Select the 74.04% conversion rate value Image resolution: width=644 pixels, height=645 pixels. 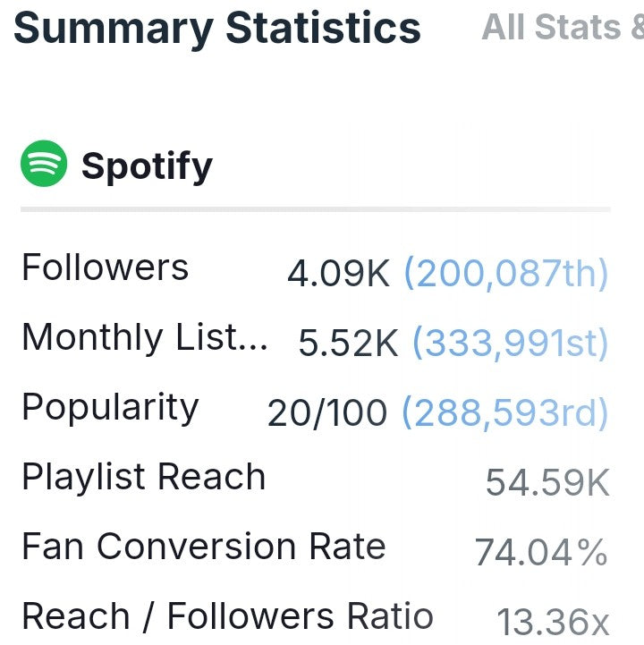pos(541,552)
